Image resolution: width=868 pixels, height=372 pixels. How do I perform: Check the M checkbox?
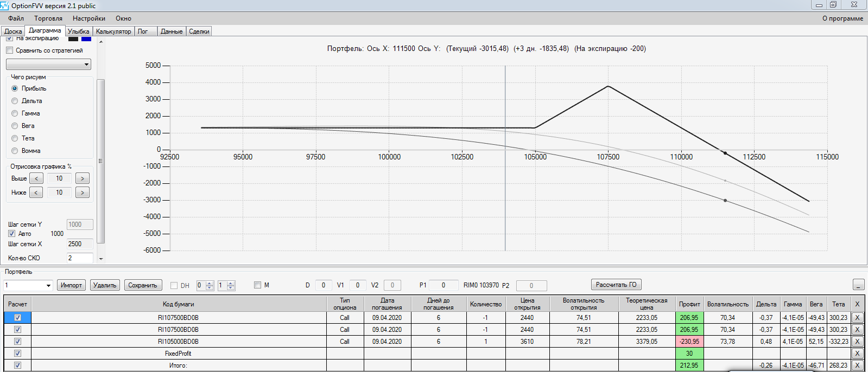[x=258, y=285]
